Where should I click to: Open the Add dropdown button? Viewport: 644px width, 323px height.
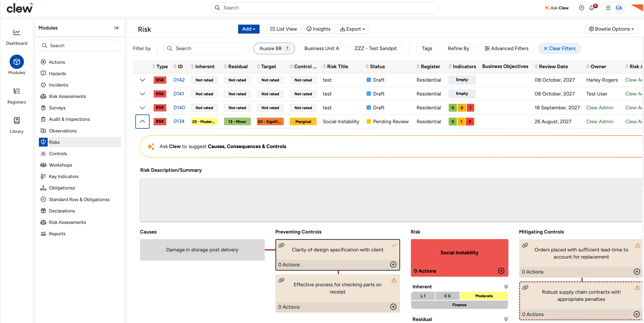coord(249,29)
